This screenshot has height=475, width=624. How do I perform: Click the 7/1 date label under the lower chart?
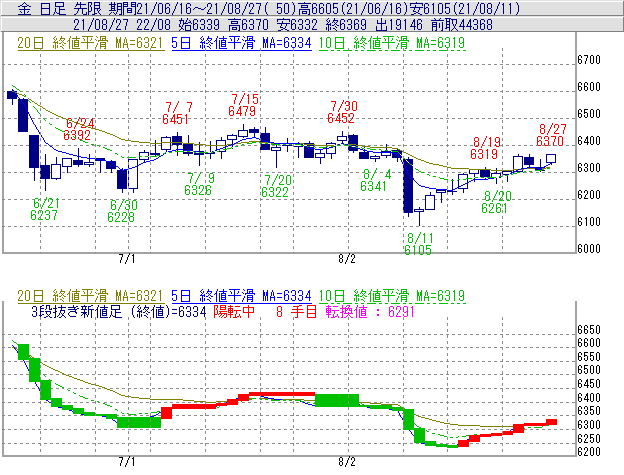pyautogui.click(x=127, y=462)
